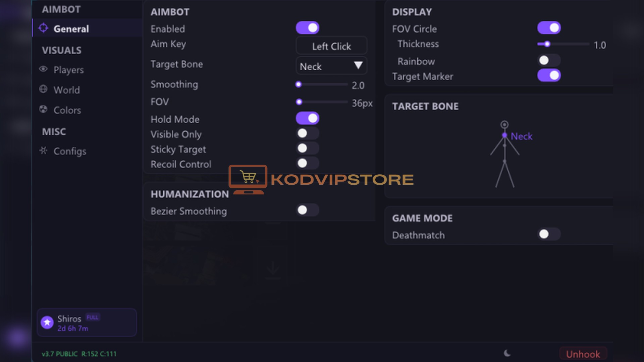Enable Recoil Control toggle
The width and height of the screenshot is (644, 362).
(x=307, y=163)
